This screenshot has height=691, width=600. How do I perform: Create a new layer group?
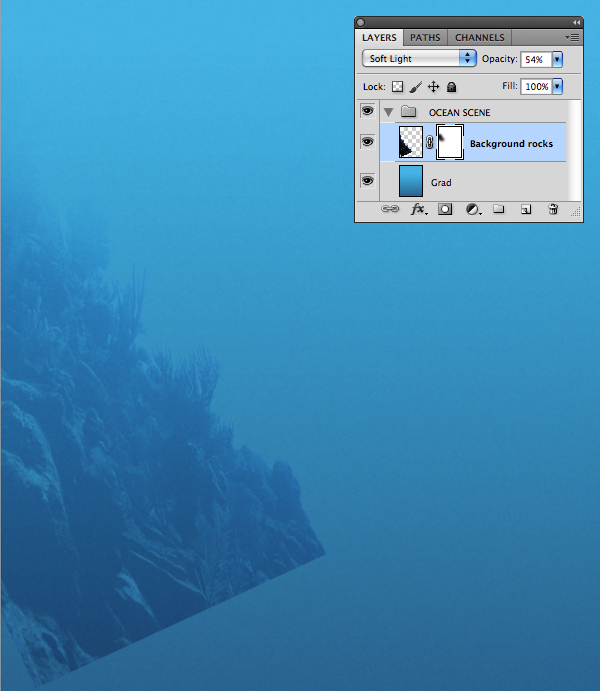tap(498, 208)
